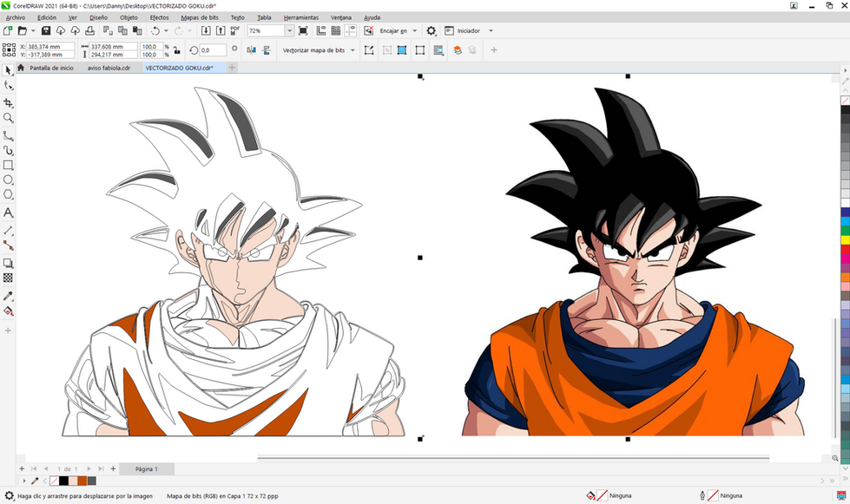Select the Color eyedropper tool in toolbox
Viewport: 850px width, 504px height.
pos(8,296)
